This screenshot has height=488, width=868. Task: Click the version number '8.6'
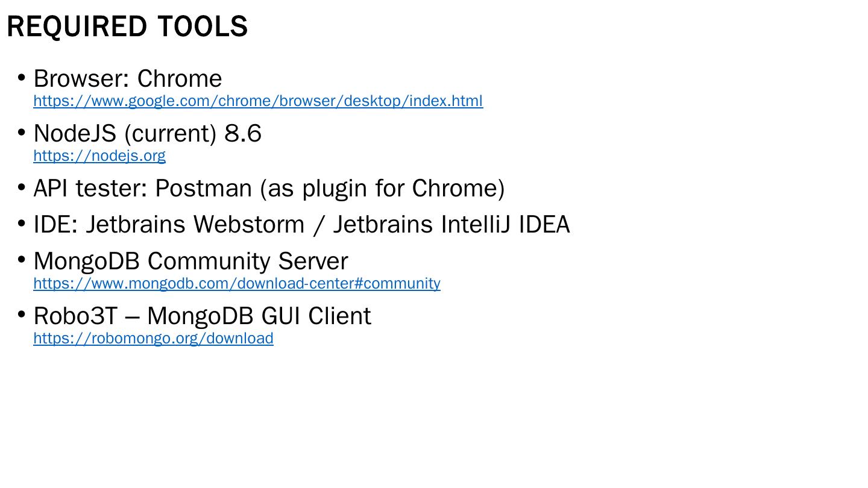(243, 134)
